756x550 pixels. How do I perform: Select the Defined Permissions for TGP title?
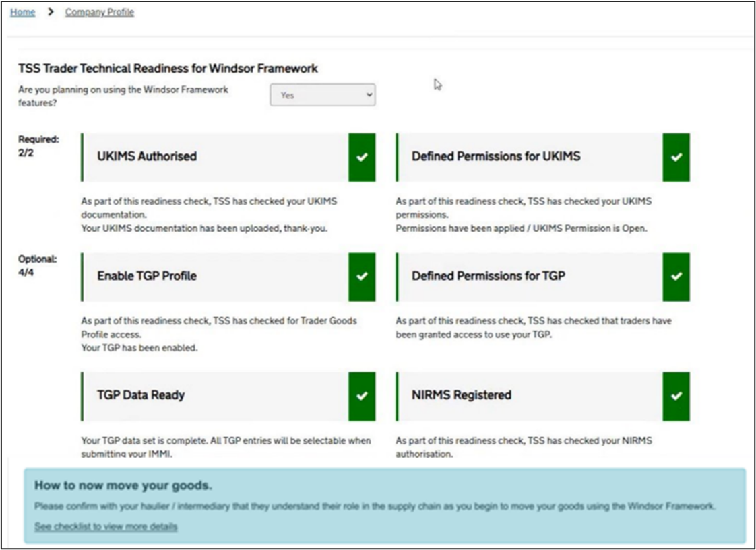point(489,276)
